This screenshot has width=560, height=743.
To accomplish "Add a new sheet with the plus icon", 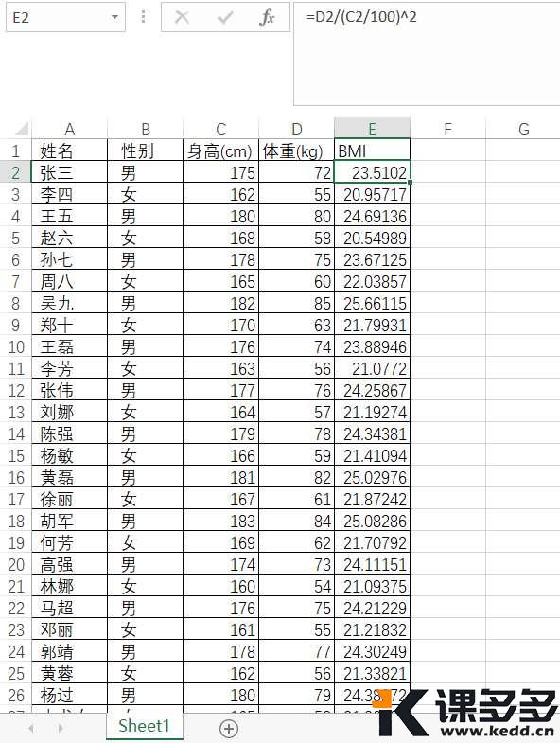I will coord(229,728).
